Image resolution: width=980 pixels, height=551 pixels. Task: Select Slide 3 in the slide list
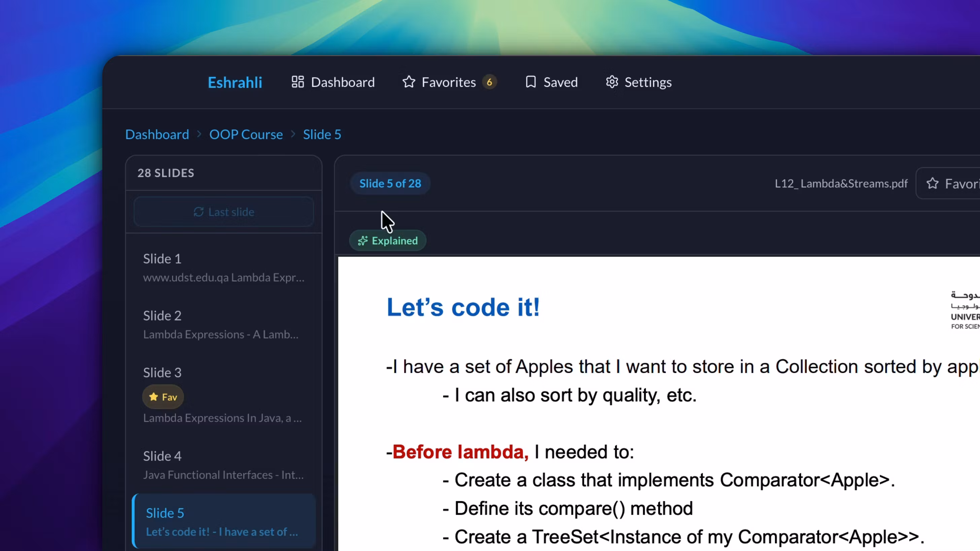pyautogui.click(x=224, y=395)
